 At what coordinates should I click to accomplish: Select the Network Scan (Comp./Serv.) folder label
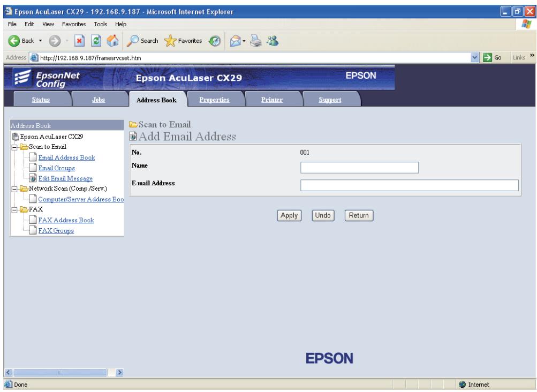point(68,189)
